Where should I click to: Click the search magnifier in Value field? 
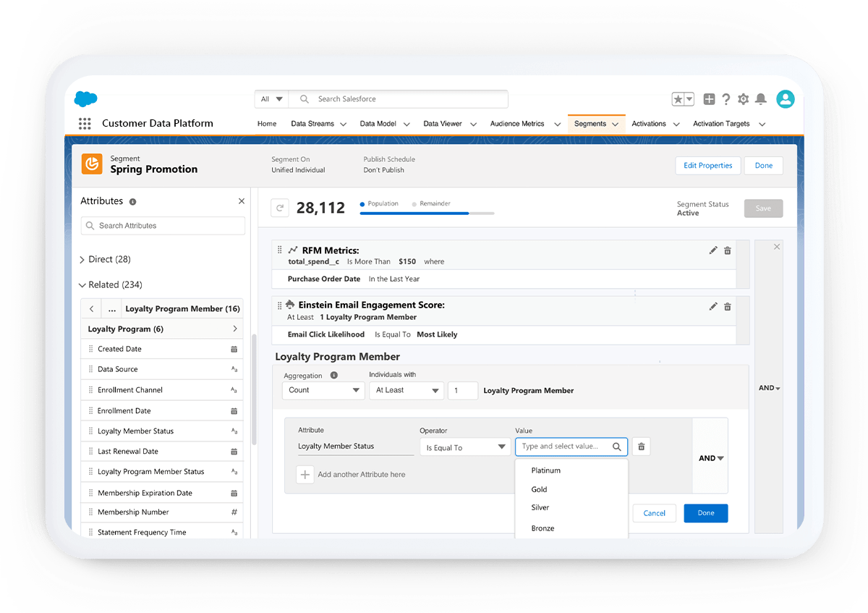pyautogui.click(x=617, y=447)
